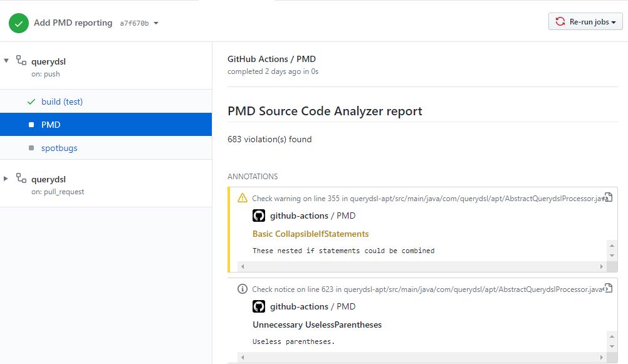628x364 pixels.
Task: Collapse the querydsl on: push workflow
Action: (6, 61)
